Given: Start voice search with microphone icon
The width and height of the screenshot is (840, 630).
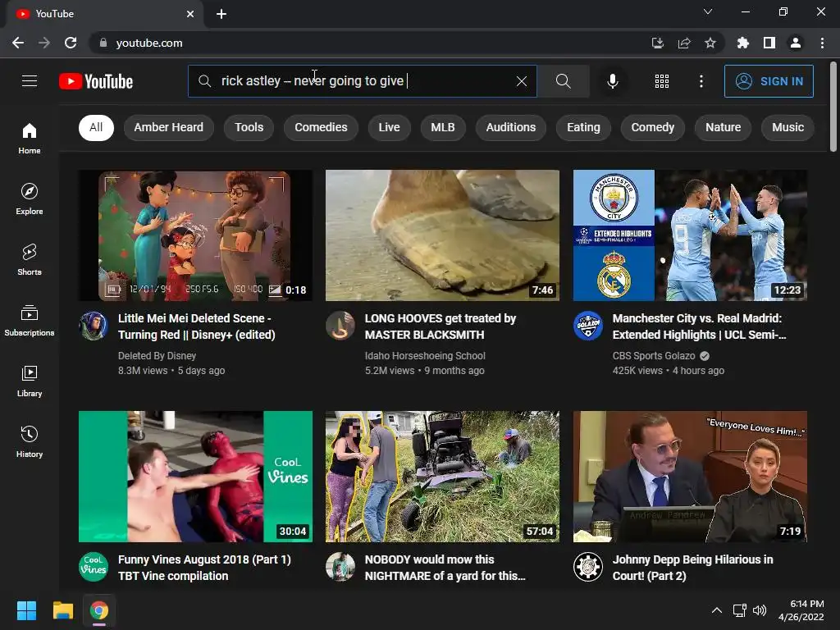Looking at the screenshot, I should pyautogui.click(x=612, y=81).
